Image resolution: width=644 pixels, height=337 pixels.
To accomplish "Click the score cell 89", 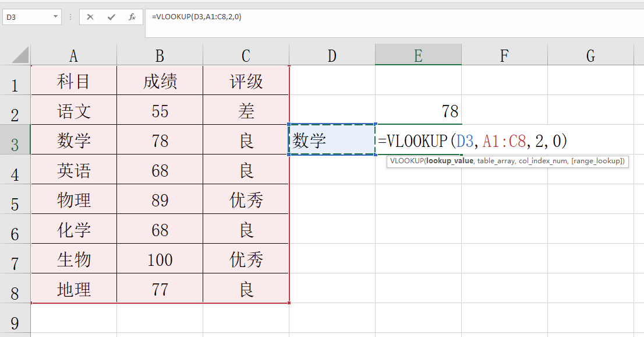I will coord(160,199).
